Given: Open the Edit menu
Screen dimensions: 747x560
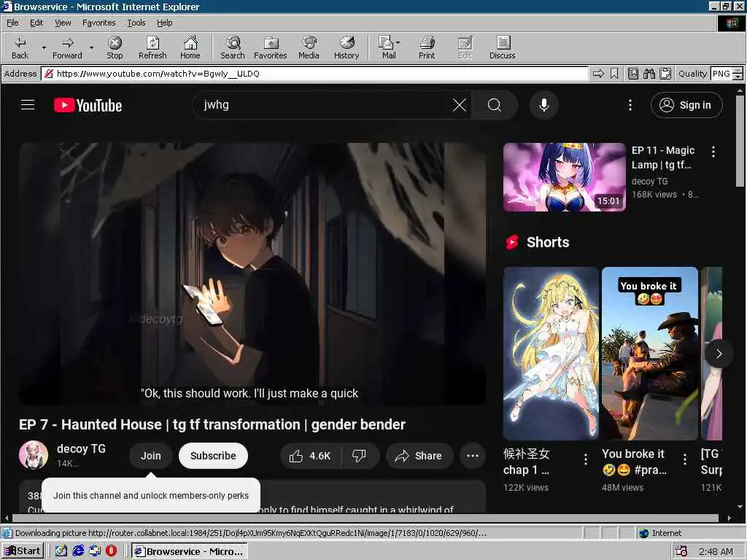Looking at the screenshot, I should (36, 23).
